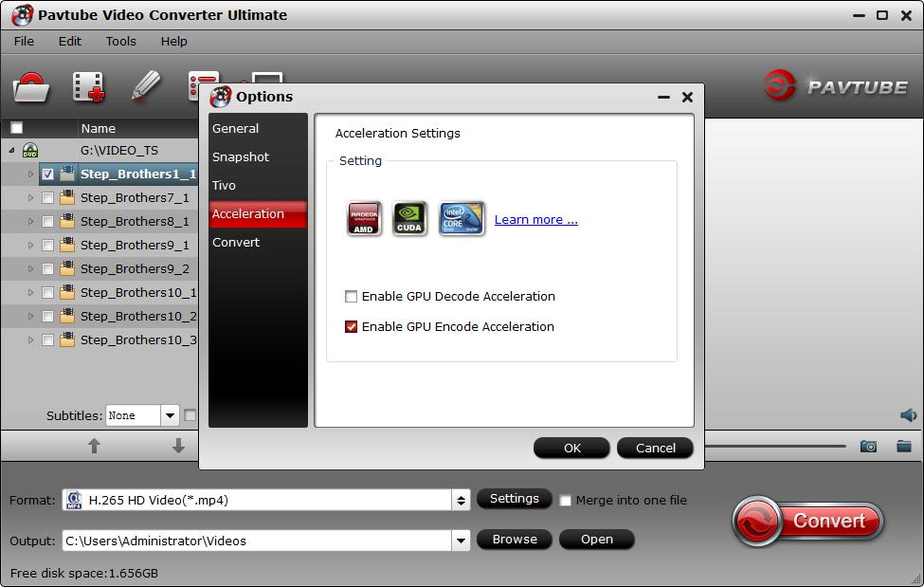The image size is (924, 587).
Task: Click the AMD Radeon graphics icon
Action: [364, 219]
